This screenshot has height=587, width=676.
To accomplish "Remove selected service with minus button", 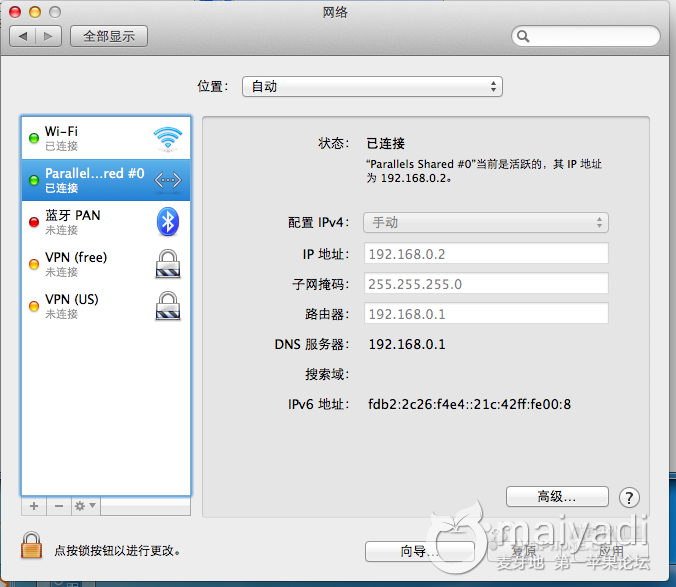I will click(x=59, y=506).
